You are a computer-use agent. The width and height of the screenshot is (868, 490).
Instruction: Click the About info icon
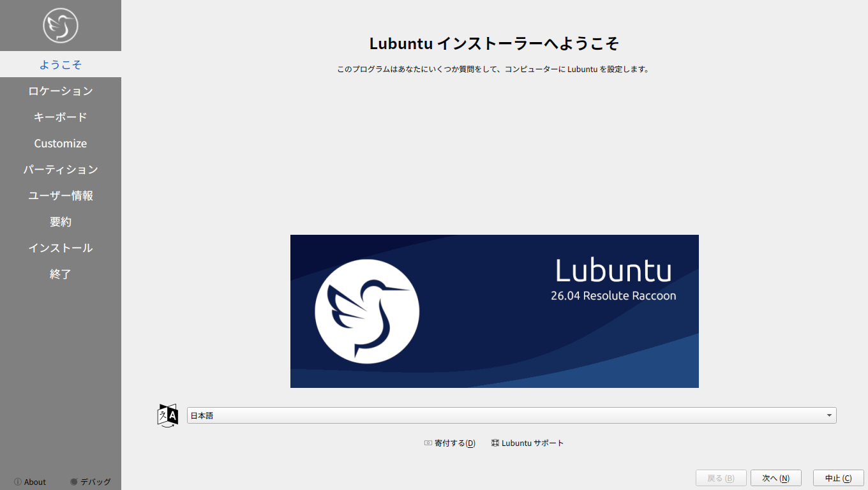coord(18,482)
